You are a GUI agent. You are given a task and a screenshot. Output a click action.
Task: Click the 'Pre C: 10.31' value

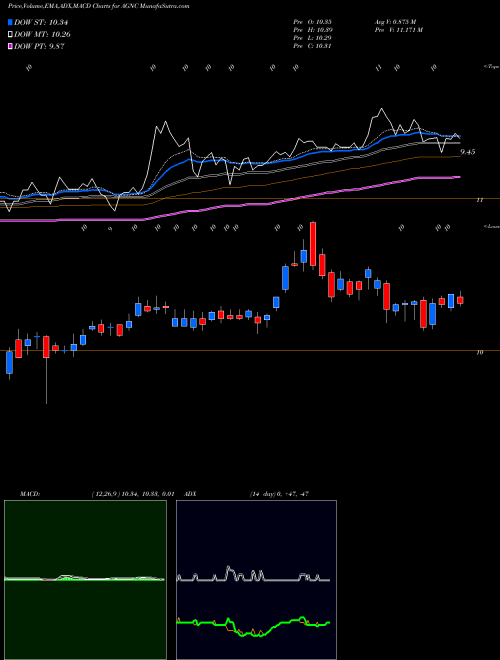point(313,46)
